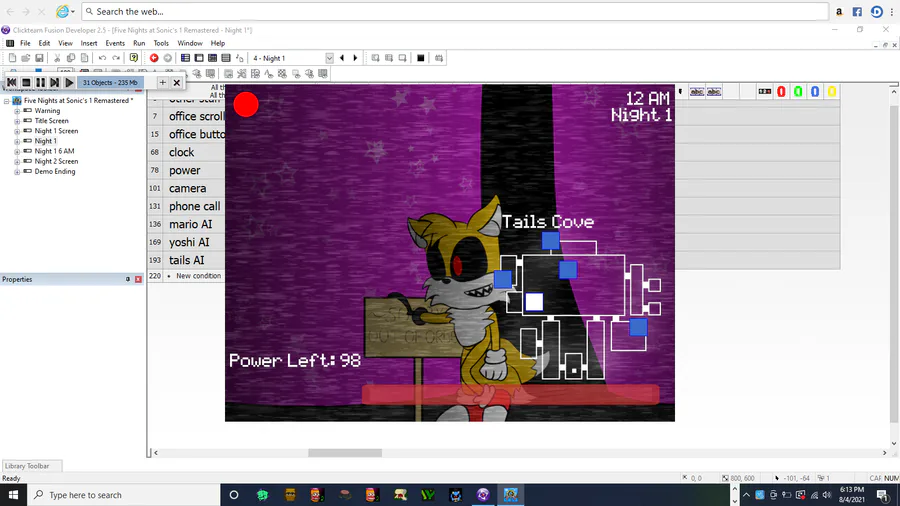The image size is (900, 506).
Task: Pause the running application preview
Action: (x=40, y=83)
